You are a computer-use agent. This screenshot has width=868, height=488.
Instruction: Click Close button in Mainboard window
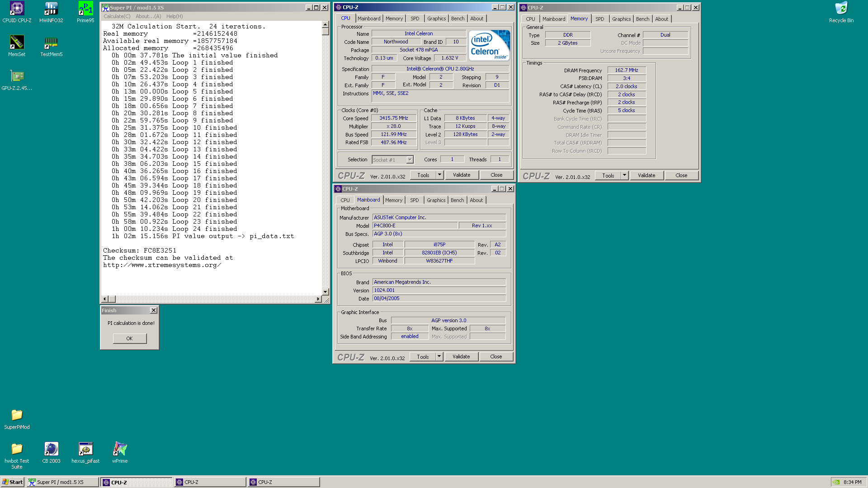coord(496,357)
